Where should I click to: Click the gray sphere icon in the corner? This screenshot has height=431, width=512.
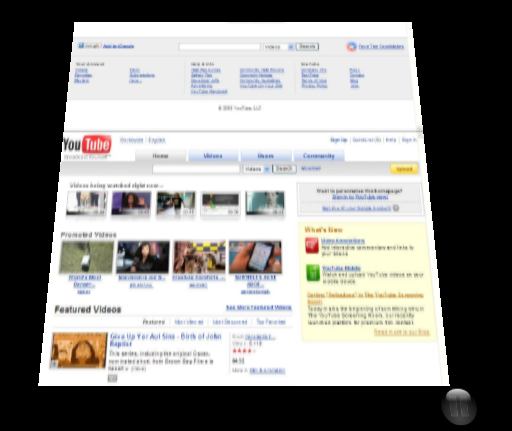click(x=459, y=407)
